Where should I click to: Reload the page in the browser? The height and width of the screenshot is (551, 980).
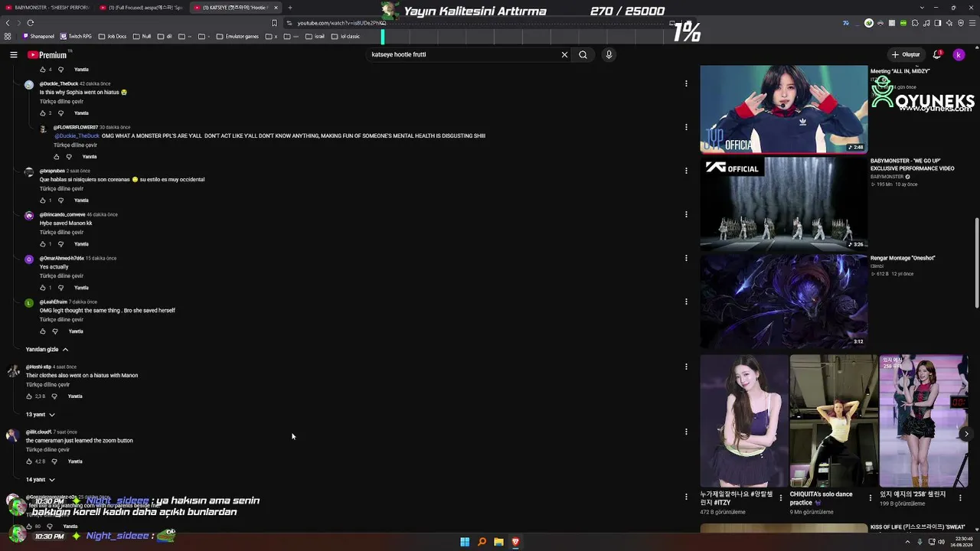click(31, 23)
